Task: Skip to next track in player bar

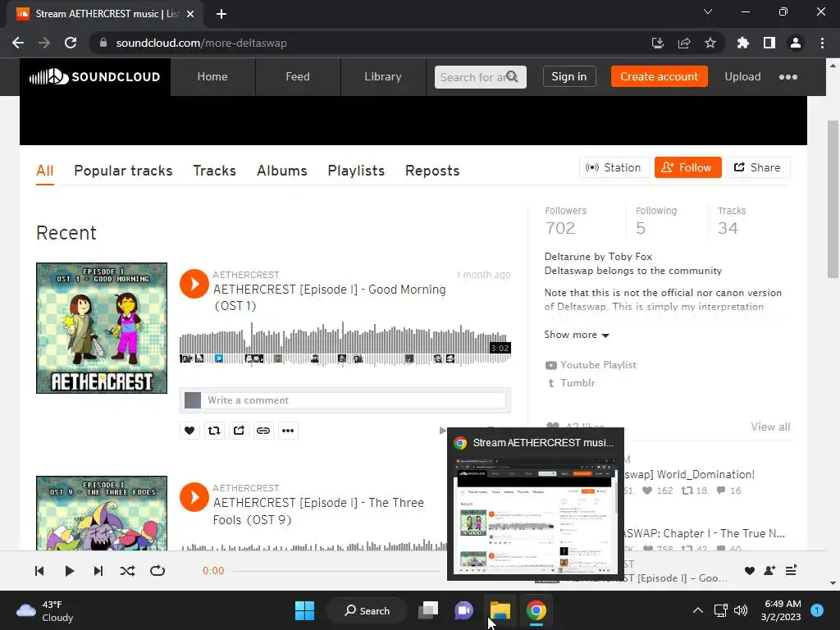Action: [x=98, y=571]
